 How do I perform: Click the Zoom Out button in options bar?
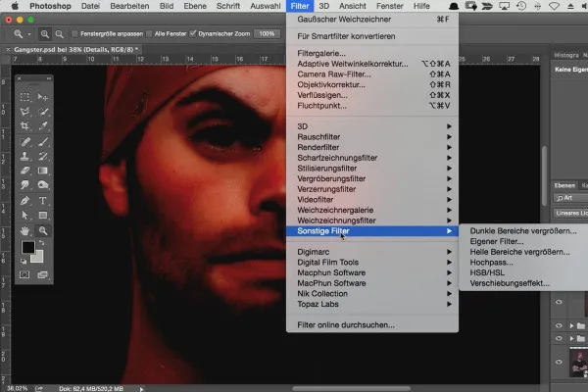[59, 34]
